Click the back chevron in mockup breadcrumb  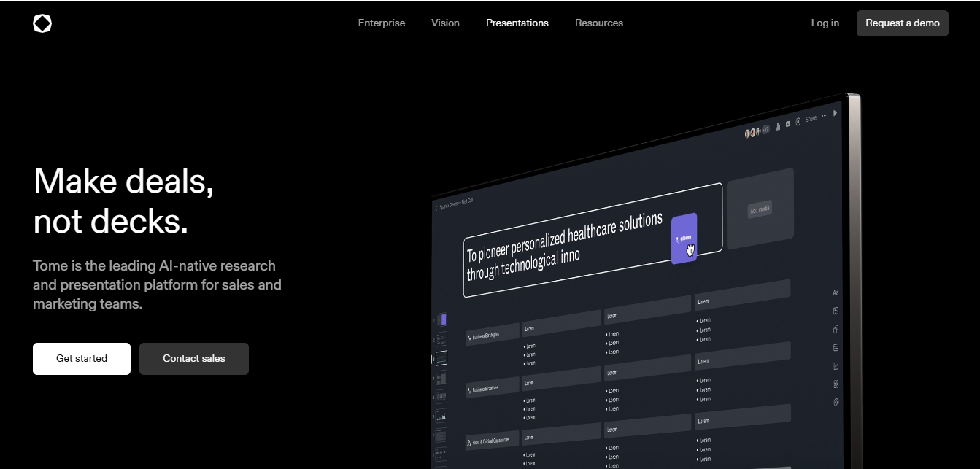click(436, 208)
